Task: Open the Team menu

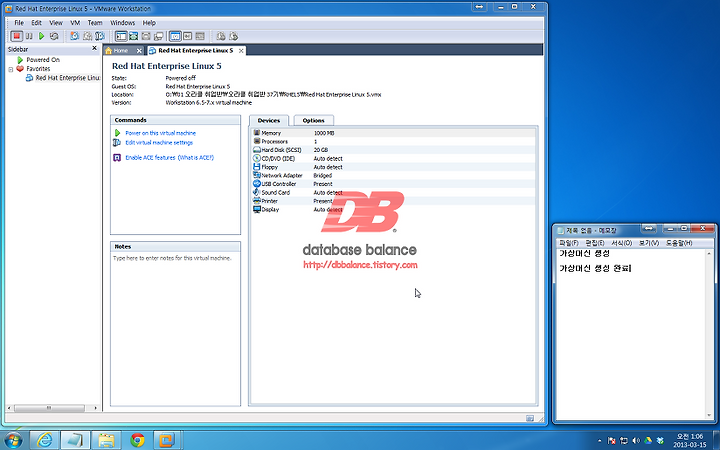Action: [95, 22]
